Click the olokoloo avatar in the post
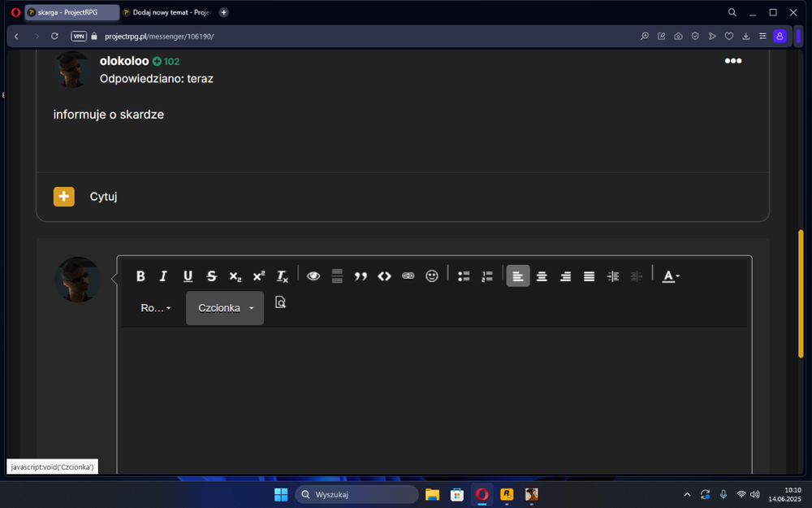The height and width of the screenshot is (508, 812). 72,69
